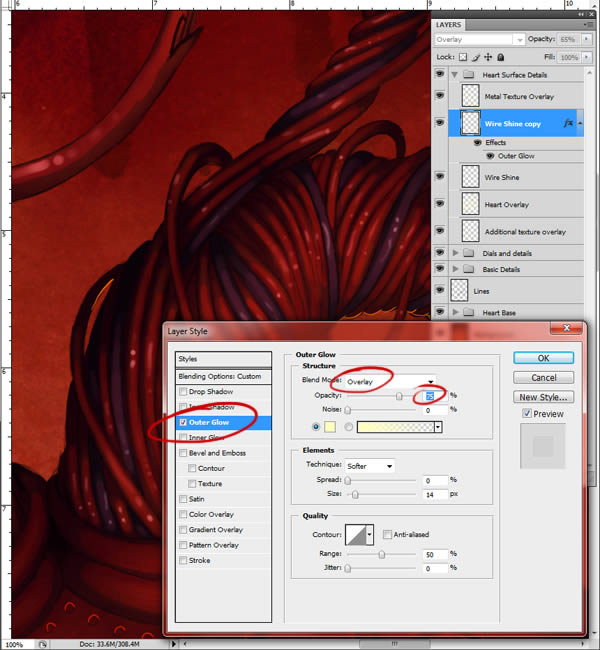Enable the Gradient Overlay checkbox
This screenshot has width=600, height=650.
(x=183, y=530)
